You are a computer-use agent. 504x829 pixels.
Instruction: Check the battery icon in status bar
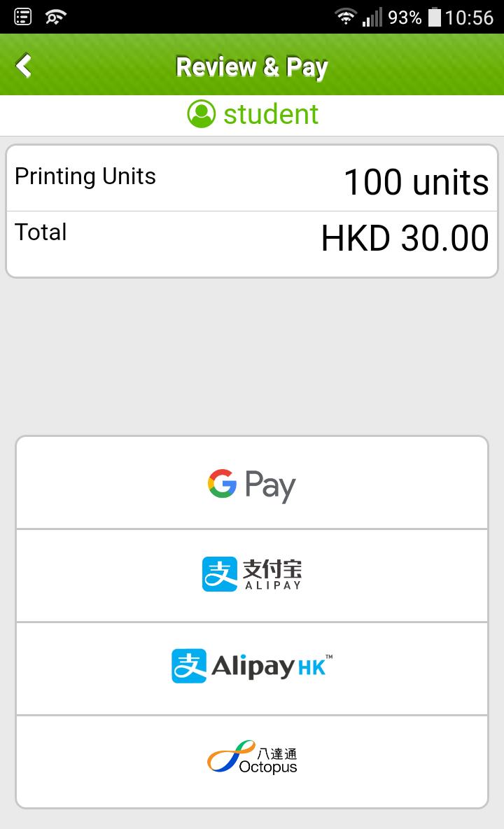[x=434, y=17]
